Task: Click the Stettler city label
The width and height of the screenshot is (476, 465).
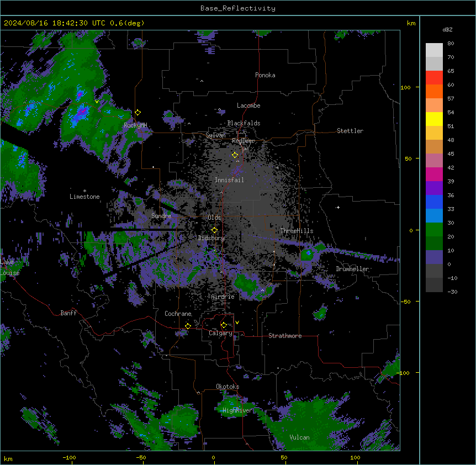Action: click(350, 131)
